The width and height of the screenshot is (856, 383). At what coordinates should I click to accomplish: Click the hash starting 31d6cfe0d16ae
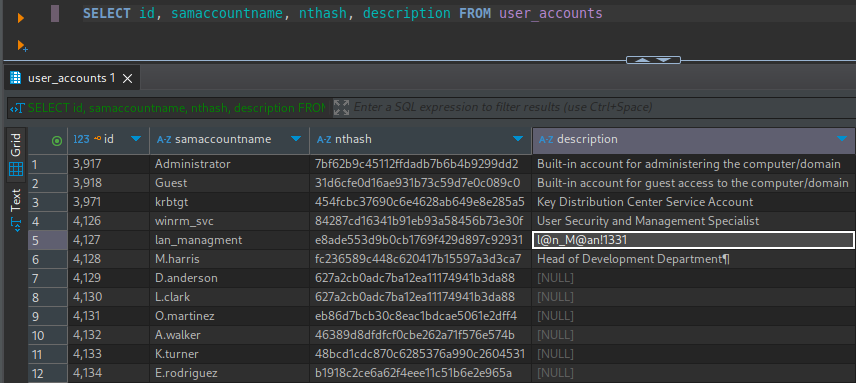[420, 183]
